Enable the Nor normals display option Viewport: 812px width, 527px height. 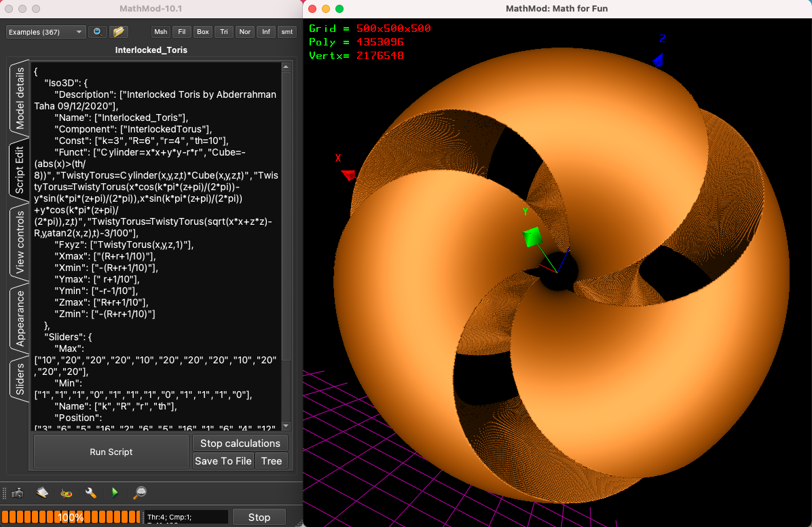pos(244,31)
